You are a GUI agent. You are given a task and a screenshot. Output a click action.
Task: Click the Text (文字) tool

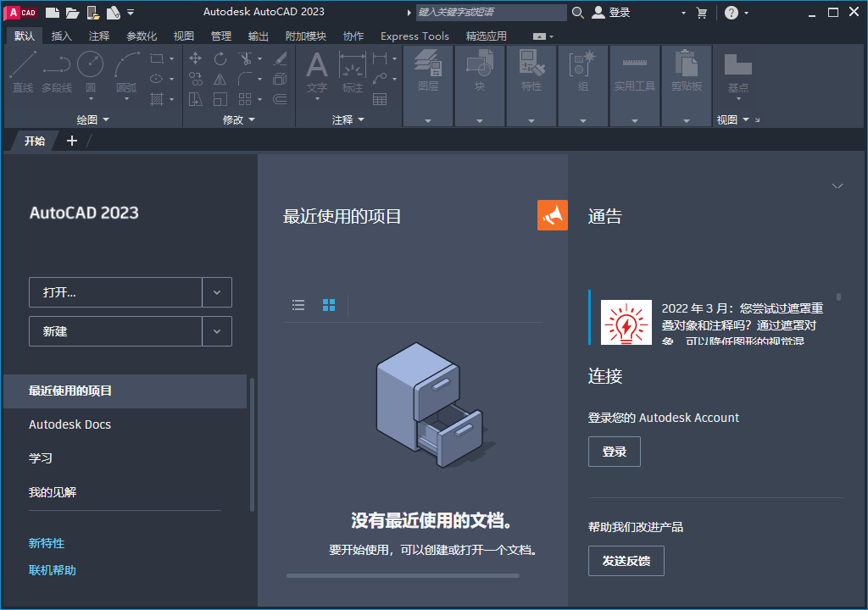(x=317, y=72)
